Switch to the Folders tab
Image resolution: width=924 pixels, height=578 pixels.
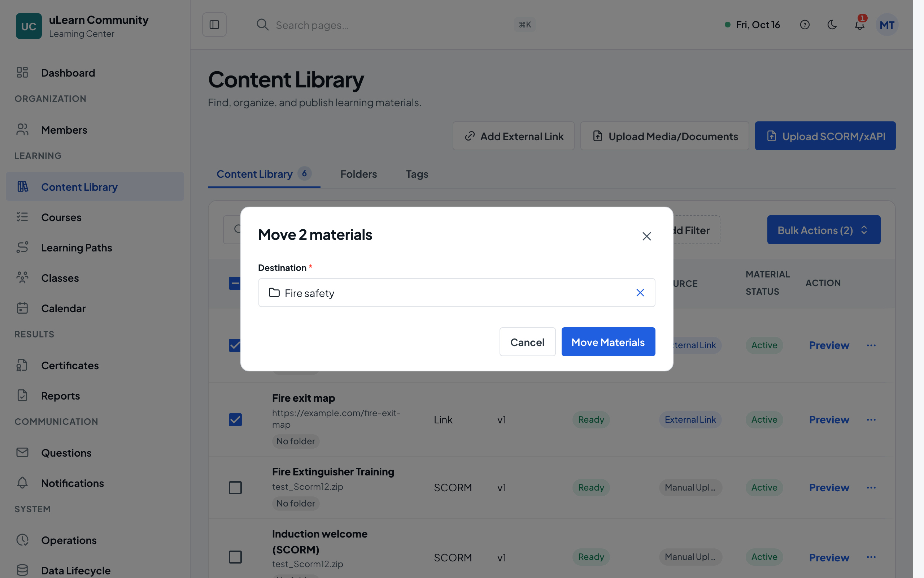pos(358,174)
